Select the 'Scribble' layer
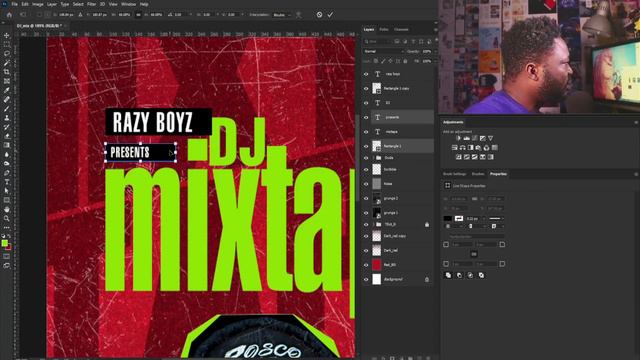Viewport: 640px width, 360px height. [x=402, y=169]
